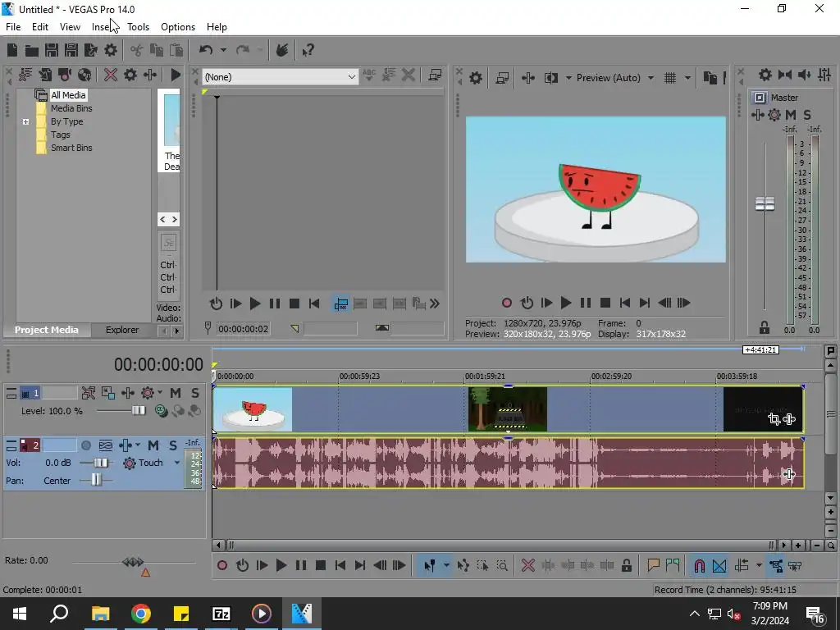Click red X Remove Media icon
This screenshot has height=630, width=840.
click(111, 75)
